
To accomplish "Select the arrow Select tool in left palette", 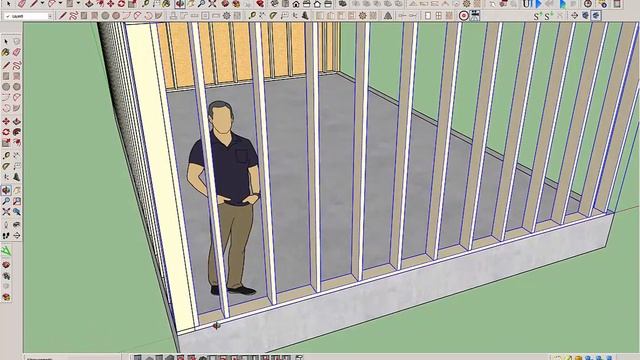I will pos(6,41).
